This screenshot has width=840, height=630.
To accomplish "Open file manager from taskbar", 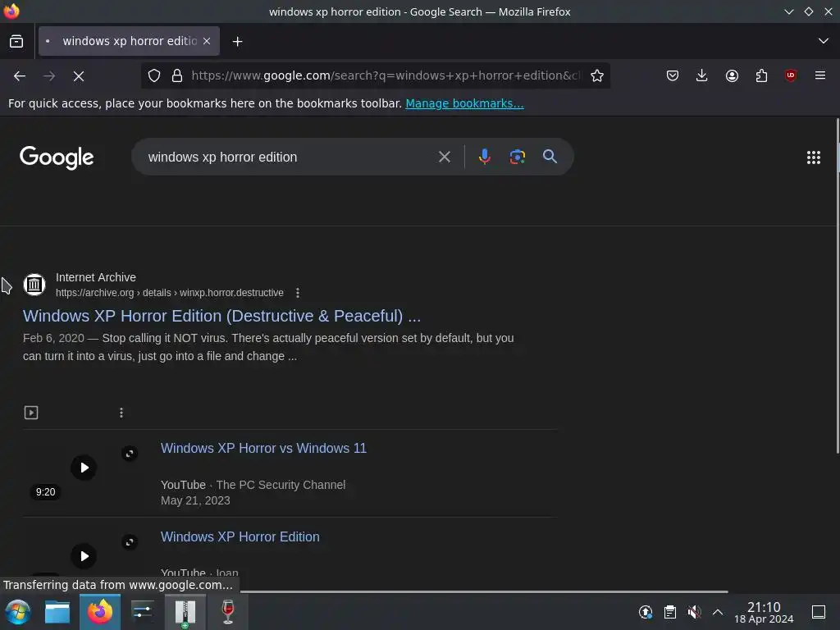I will (57, 612).
